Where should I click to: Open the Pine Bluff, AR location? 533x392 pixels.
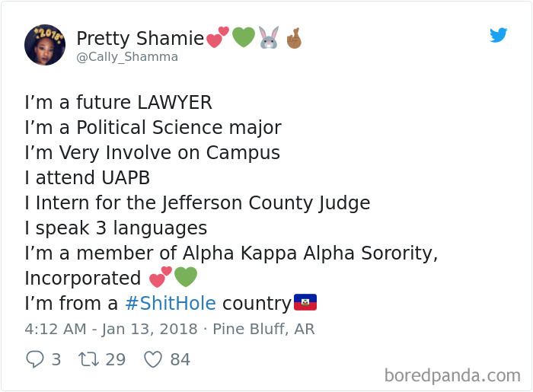(x=263, y=330)
